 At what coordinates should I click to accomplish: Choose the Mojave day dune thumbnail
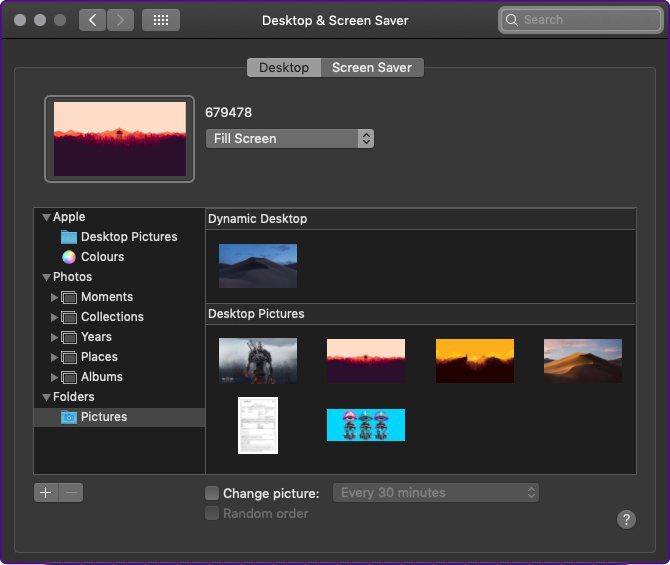click(583, 361)
